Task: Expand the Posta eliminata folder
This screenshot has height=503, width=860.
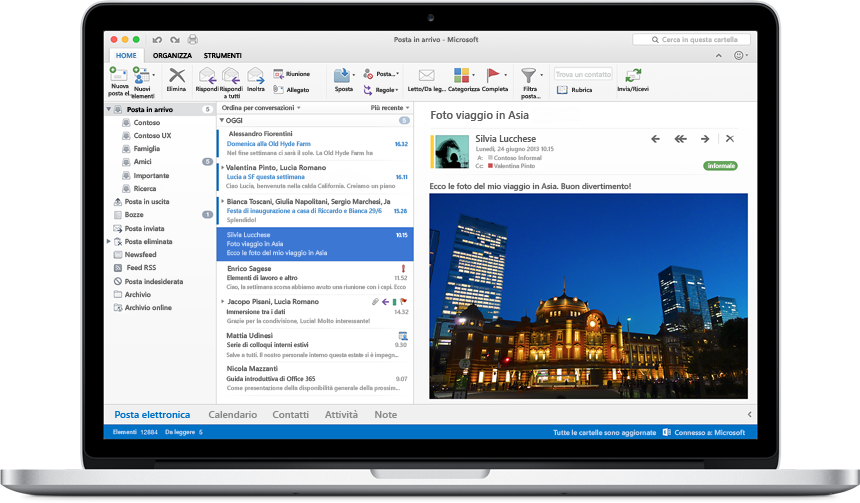Action: [109, 242]
